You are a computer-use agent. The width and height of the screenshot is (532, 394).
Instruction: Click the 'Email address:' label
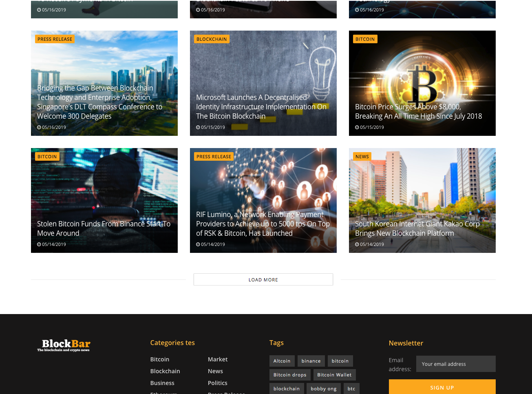pyautogui.click(x=400, y=365)
